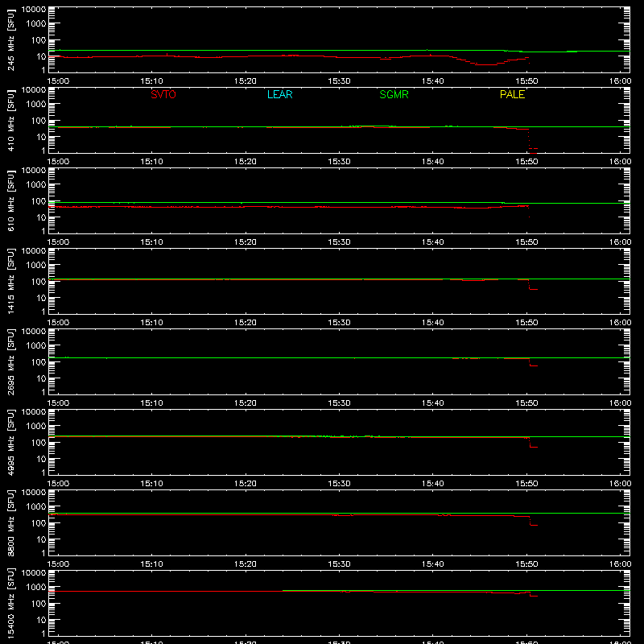Click 15:10 time label under 610 MHz plot
This screenshot has height=644, width=644.
tap(151, 242)
